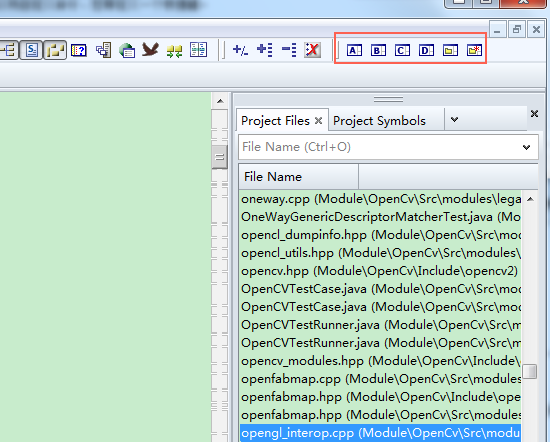Toggle the relation tree panel button

[8, 50]
